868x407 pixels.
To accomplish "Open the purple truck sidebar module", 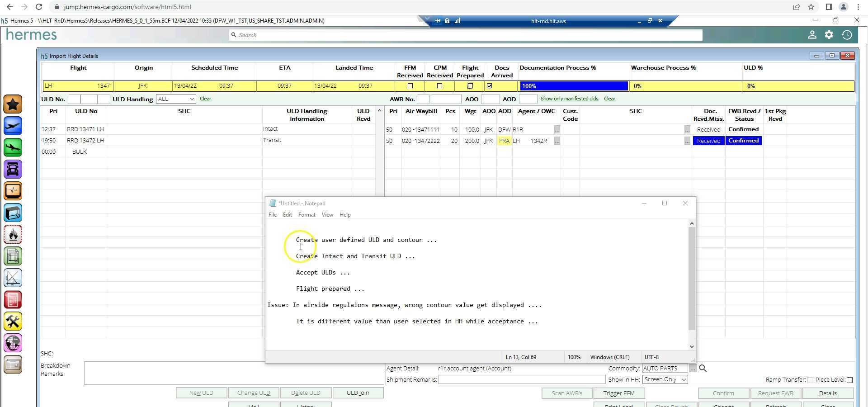I will [x=13, y=170].
